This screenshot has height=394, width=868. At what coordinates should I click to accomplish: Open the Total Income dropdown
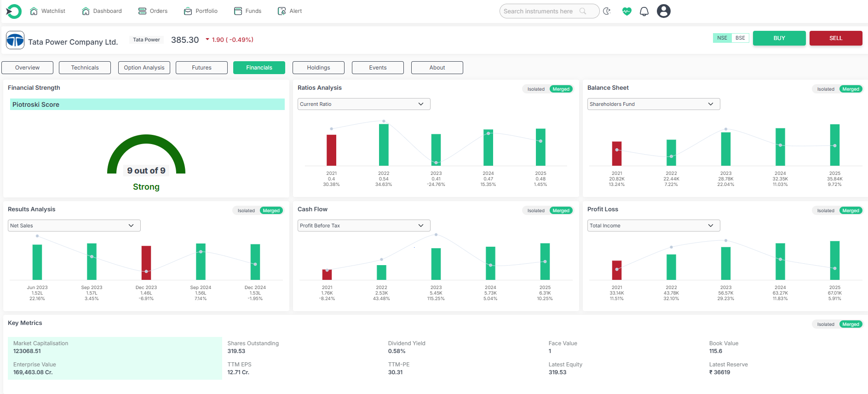pos(654,226)
